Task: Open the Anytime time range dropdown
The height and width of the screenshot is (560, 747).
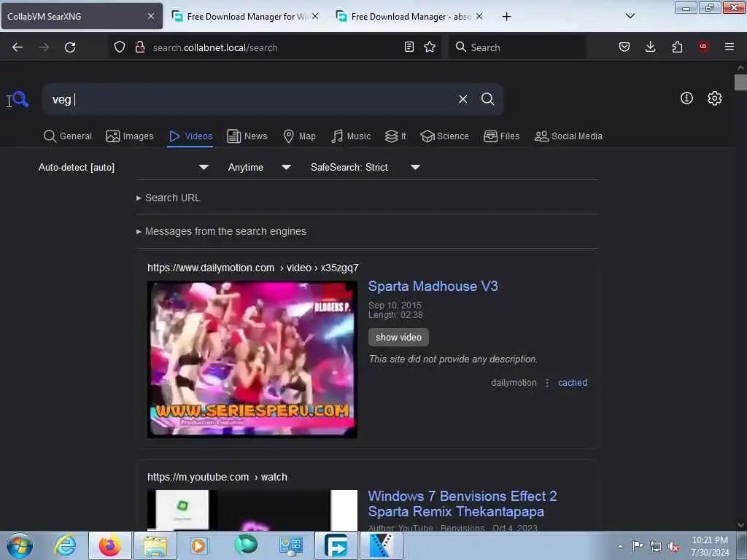Action: tap(259, 167)
